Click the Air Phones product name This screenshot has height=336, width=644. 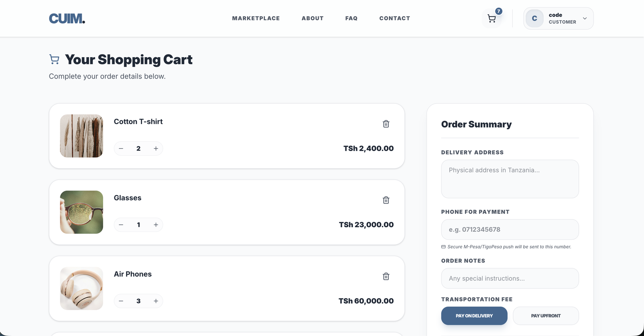coord(133,274)
